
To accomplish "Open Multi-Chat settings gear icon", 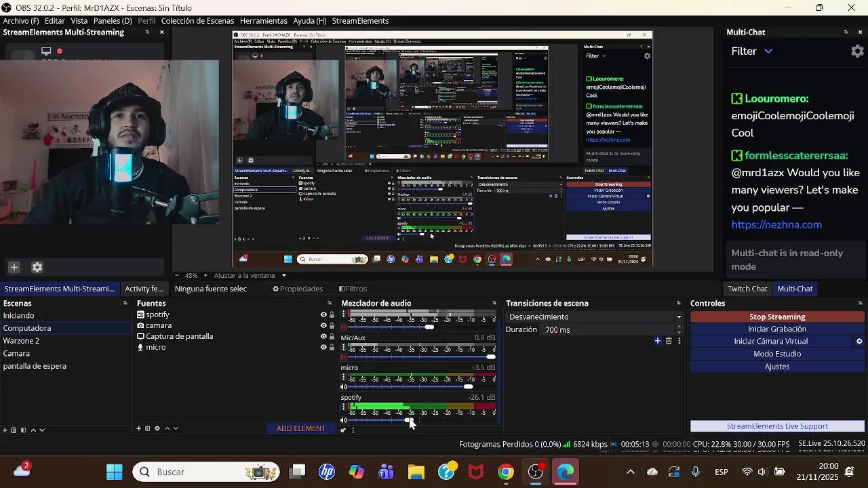I will pyautogui.click(x=857, y=51).
